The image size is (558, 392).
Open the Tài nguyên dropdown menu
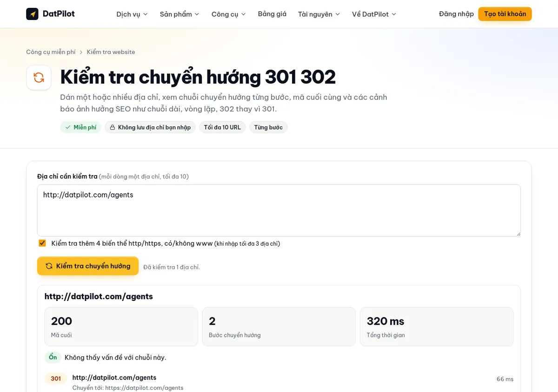coord(319,14)
